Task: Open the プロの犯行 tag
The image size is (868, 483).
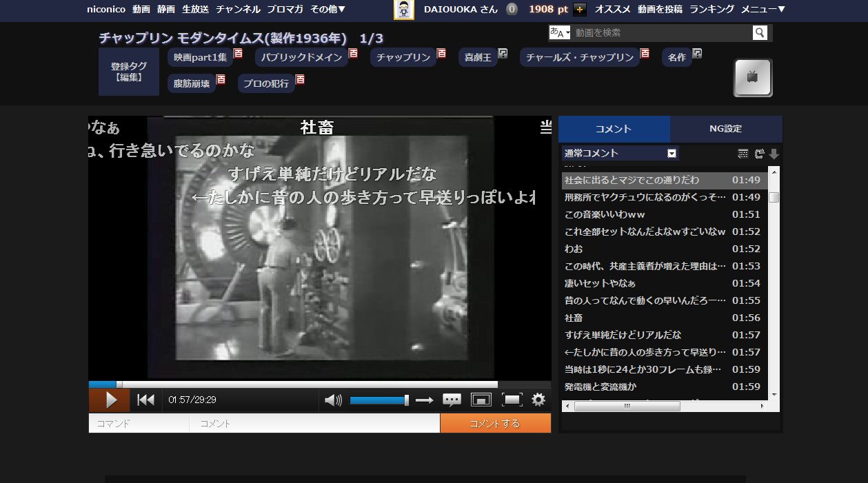Action: point(266,83)
